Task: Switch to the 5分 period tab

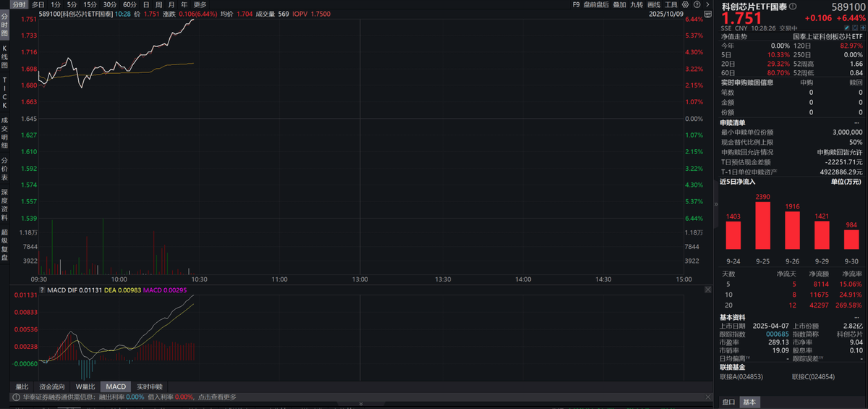Action: tap(72, 4)
